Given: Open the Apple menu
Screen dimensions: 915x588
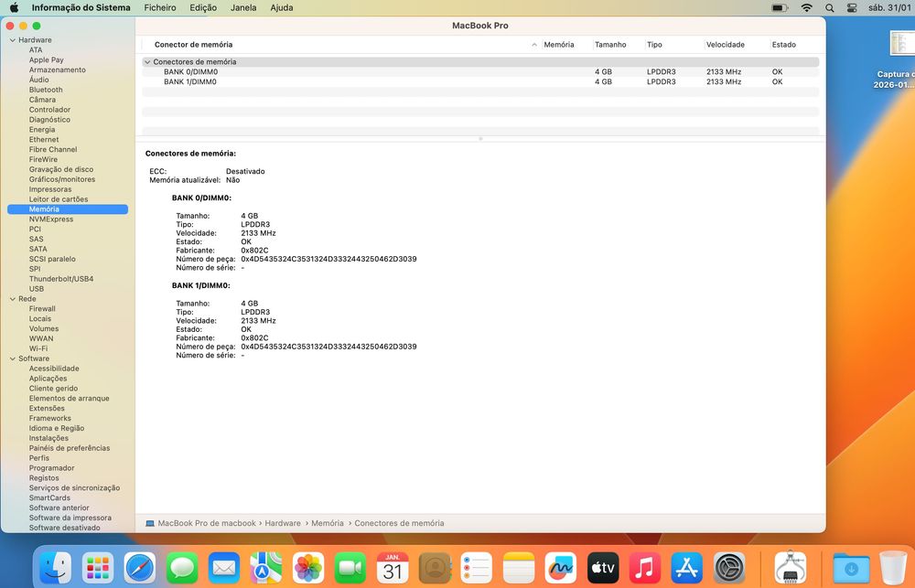Looking at the screenshot, I should (x=14, y=7).
